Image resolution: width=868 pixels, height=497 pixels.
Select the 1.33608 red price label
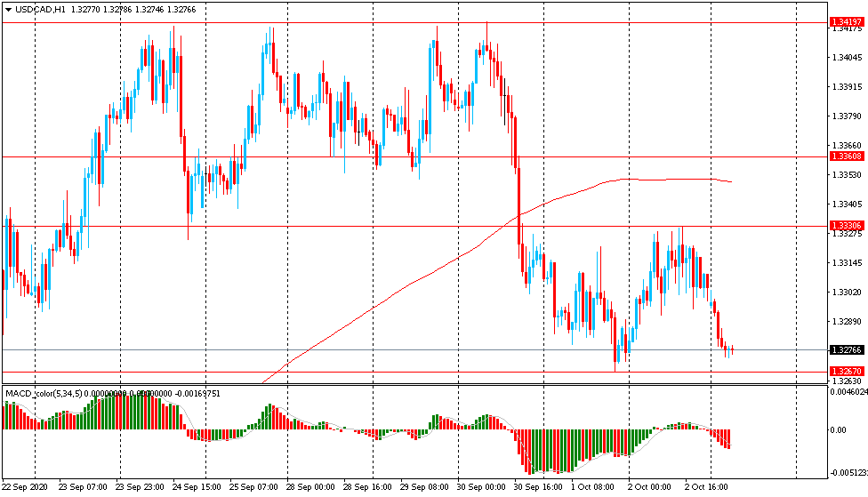click(x=847, y=156)
